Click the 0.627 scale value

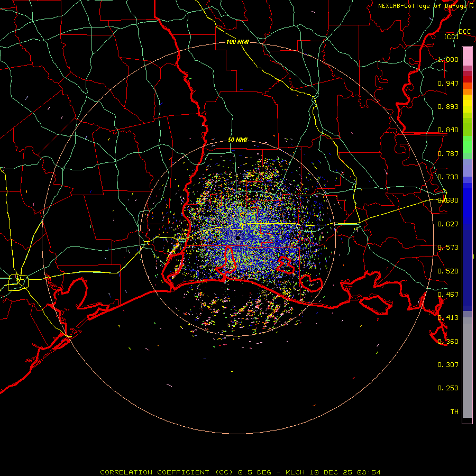(448, 224)
